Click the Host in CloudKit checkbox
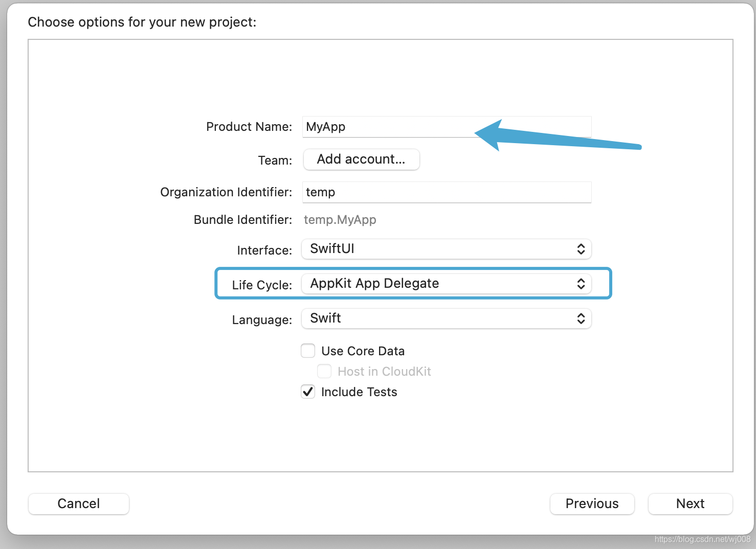The height and width of the screenshot is (549, 756). tap(324, 371)
